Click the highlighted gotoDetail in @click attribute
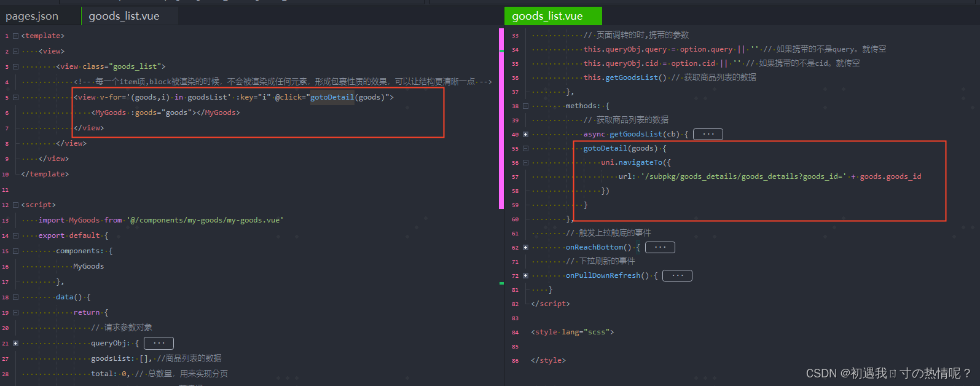Image resolution: width=980 pixels, height=386 pixels. (332, 97)
